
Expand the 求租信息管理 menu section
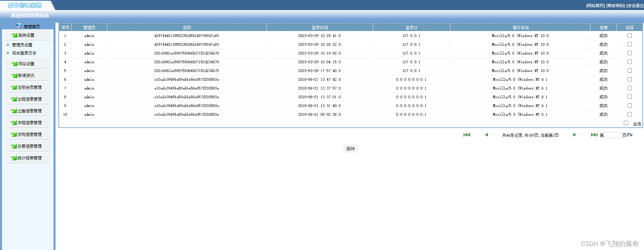point(30,123)
